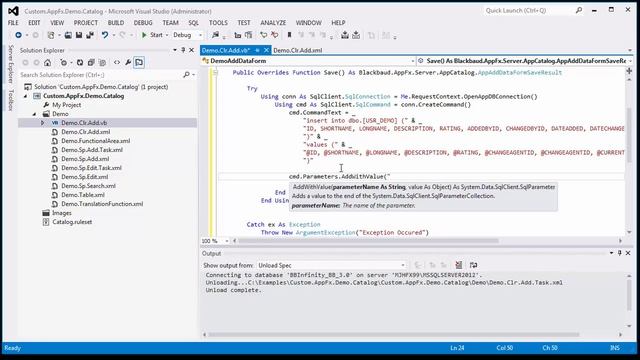This screenshot has width=640, height=360.
Task: Toggle auto-hide pin on Solution Explorer panel
Action: (183, 50)
